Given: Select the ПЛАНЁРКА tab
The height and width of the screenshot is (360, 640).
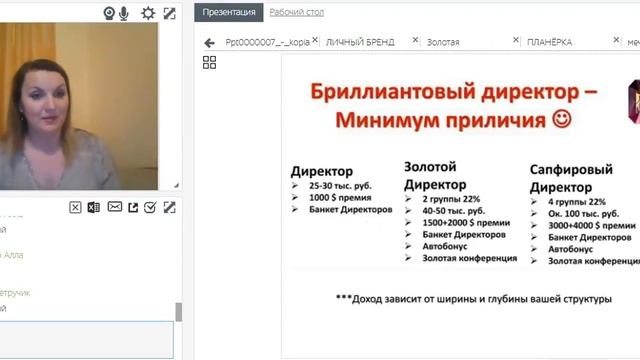Looking at the screenshot, I should click(549, 42).
